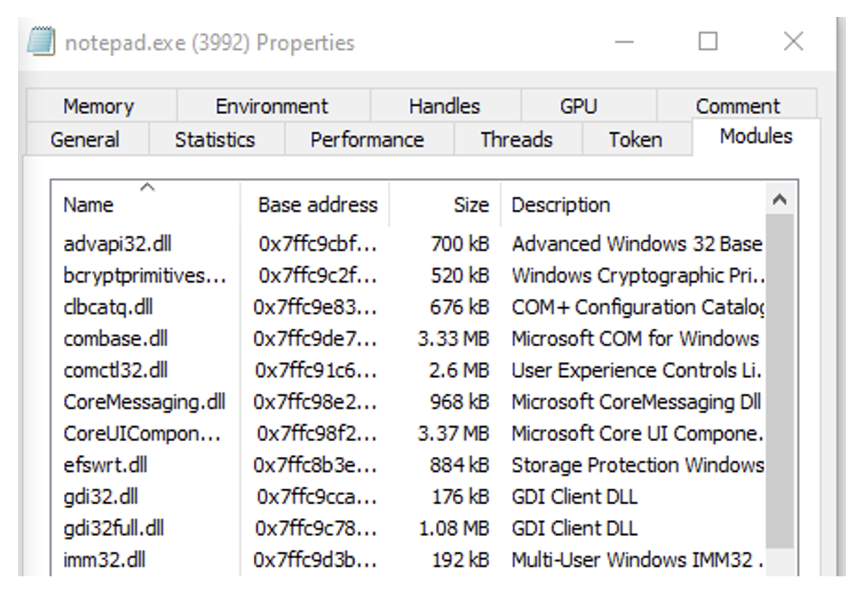The image size is (868, 601).
Task: Switch to the Threads tab
Action: [x=516, y=139]
